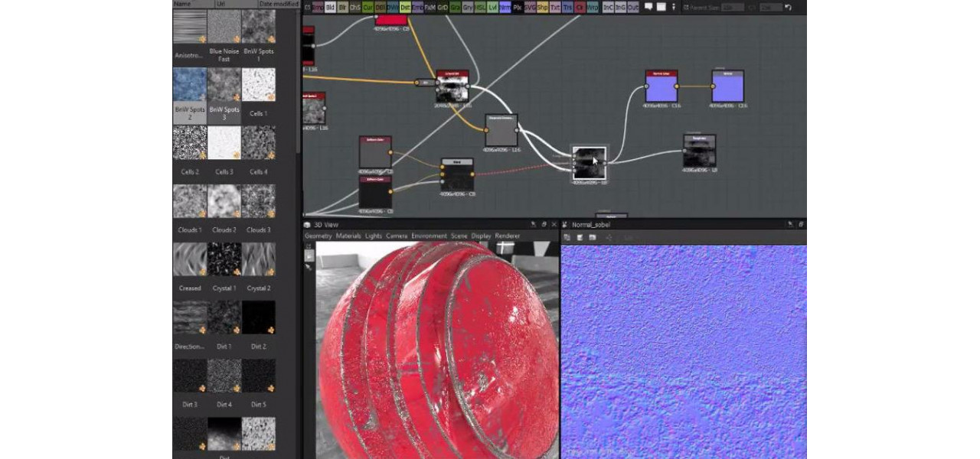The height and width of the screenshot is (459, 980).
Task: Insert a Cur curve node
Action: pos(367,7)
